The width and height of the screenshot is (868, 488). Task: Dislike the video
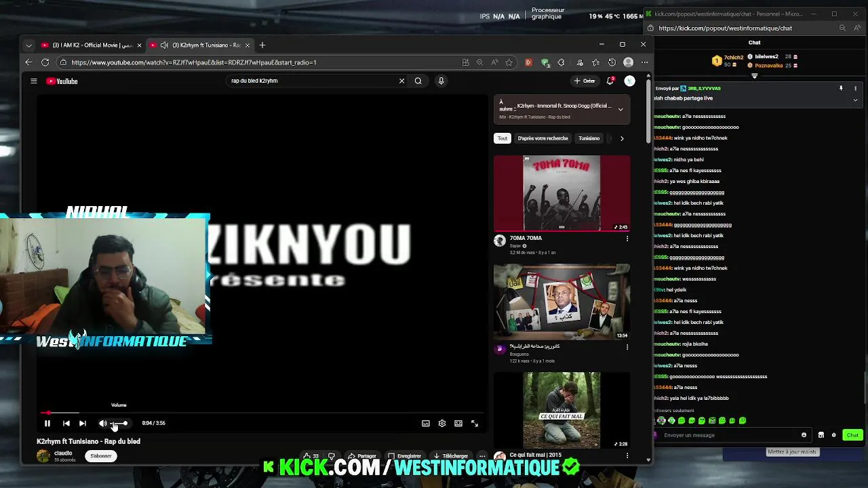coord(332,456)
